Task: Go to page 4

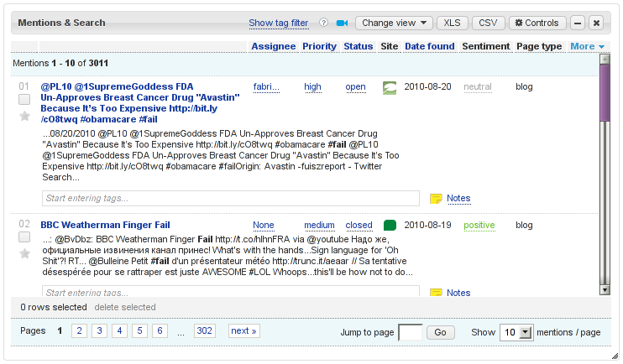Action: [x=119, y=330]
